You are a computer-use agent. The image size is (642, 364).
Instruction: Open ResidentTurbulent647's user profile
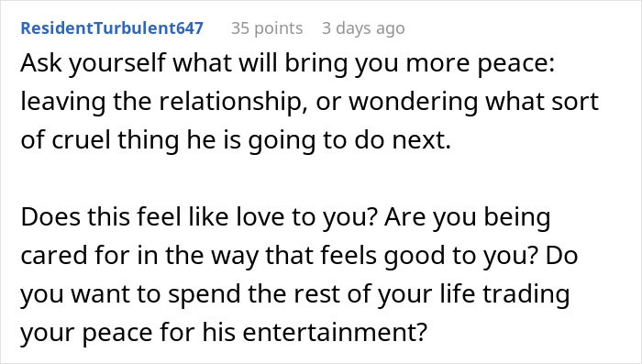point(112,28)
